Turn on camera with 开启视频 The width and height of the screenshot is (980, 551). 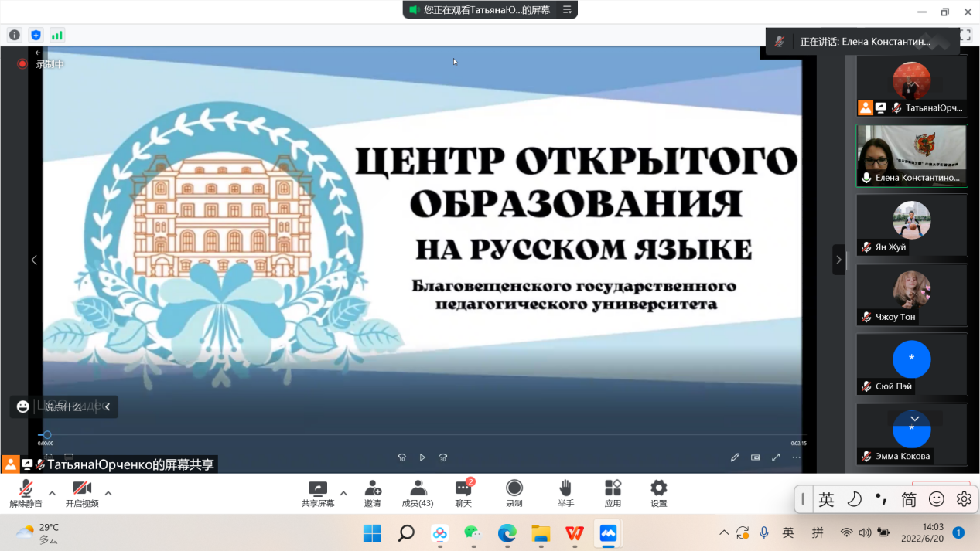tap(82, 493)
